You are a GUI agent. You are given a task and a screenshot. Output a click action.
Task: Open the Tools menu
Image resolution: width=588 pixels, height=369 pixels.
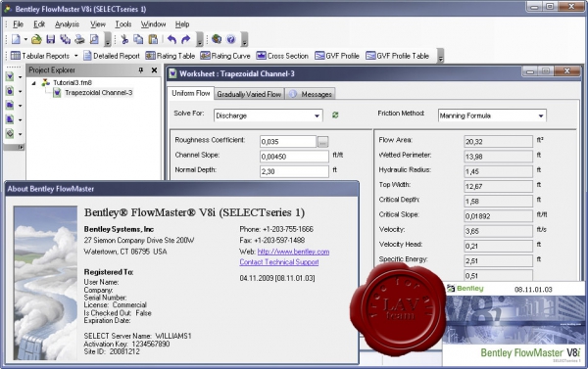pos(123,24)
